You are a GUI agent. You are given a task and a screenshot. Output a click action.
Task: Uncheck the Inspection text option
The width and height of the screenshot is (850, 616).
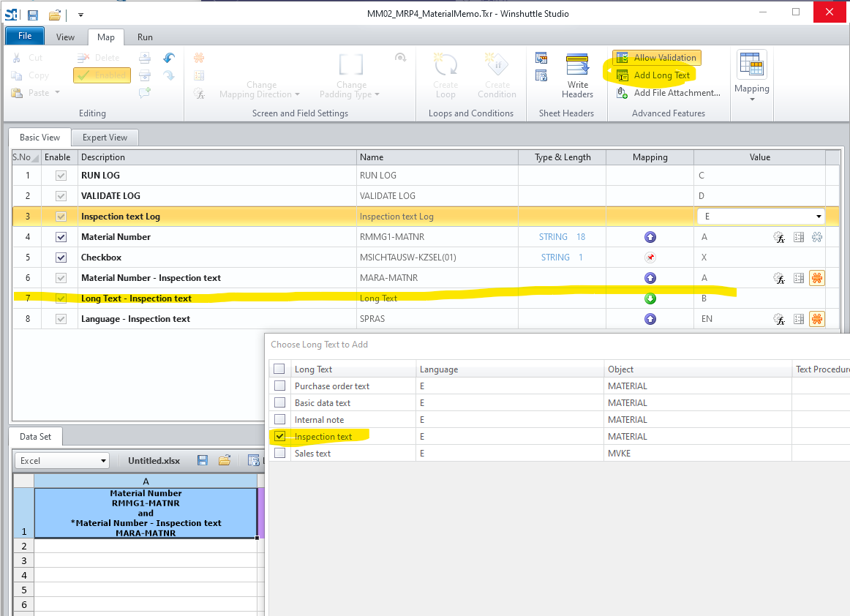[x=279, y=436]
